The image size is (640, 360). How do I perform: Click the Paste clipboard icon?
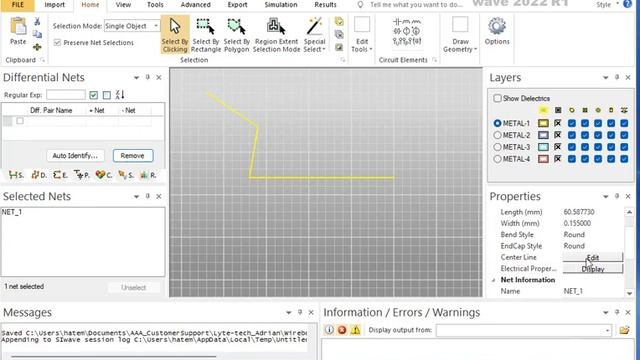(18, 27)
